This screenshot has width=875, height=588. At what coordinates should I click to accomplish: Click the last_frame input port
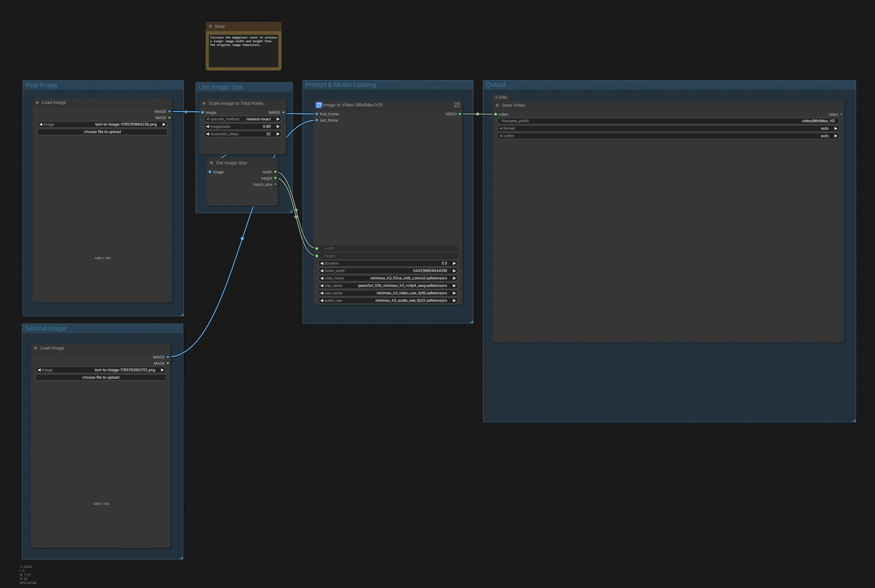(317, 120)
